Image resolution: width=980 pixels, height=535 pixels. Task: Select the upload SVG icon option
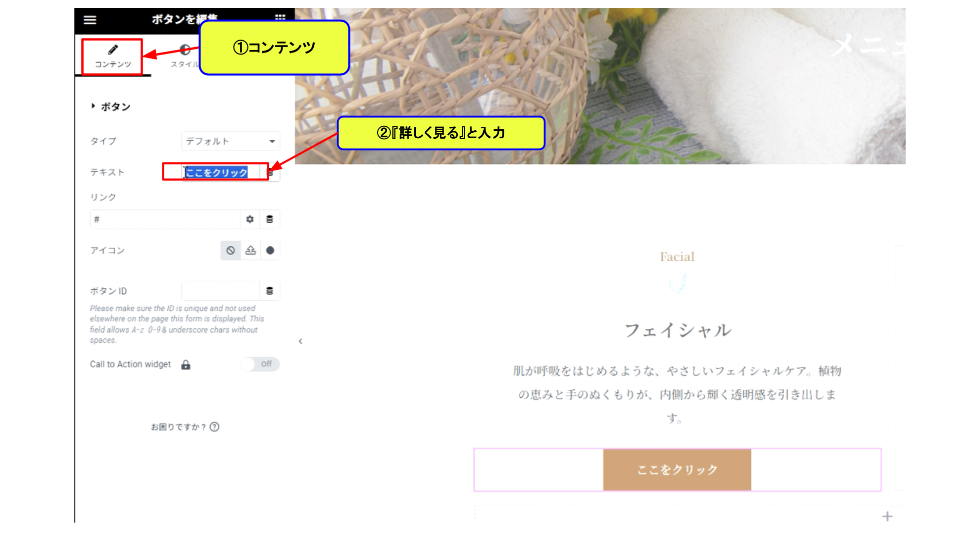(250, 250)
